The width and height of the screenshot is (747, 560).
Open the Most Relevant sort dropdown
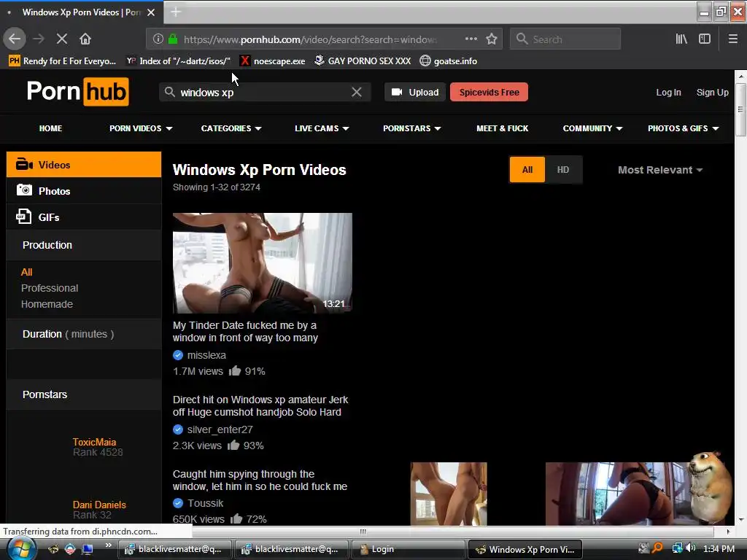coord(659,170)
